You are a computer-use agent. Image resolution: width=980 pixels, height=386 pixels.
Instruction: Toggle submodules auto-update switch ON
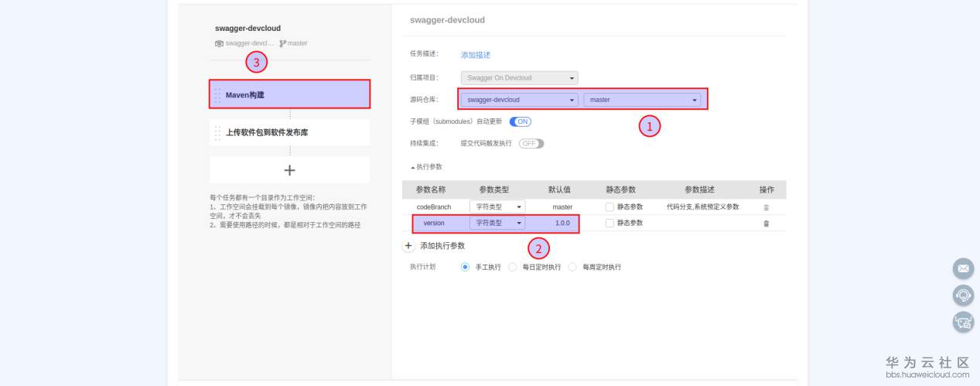tap(521, 121)
